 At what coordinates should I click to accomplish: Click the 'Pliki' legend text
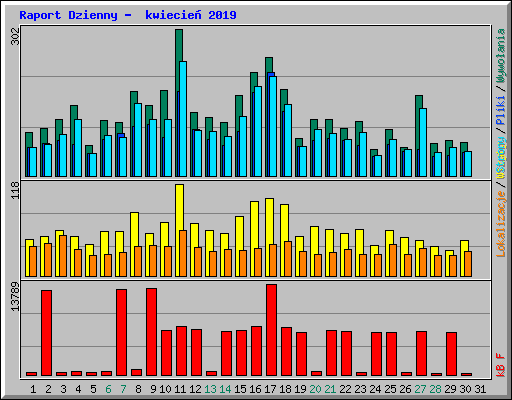coord(501,110)
